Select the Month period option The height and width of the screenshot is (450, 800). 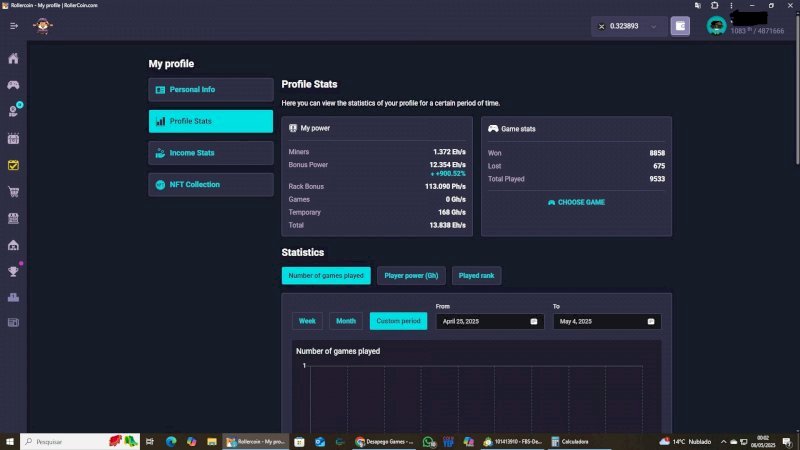(346, 321)
